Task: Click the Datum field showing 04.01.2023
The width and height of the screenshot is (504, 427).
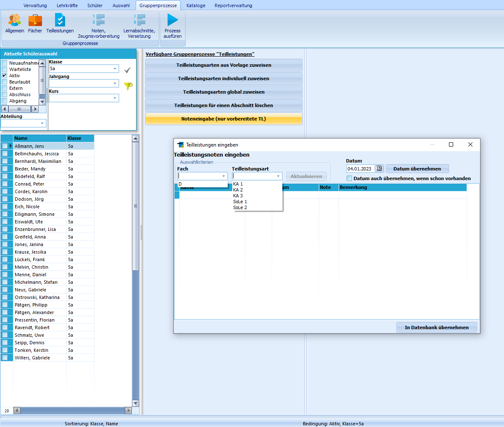Action: 361,169
